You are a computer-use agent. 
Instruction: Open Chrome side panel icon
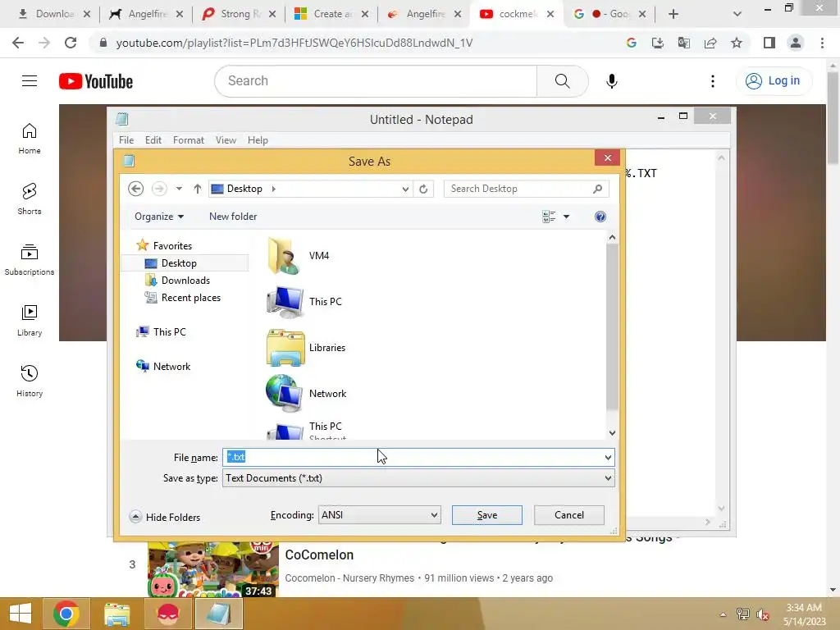769,43
